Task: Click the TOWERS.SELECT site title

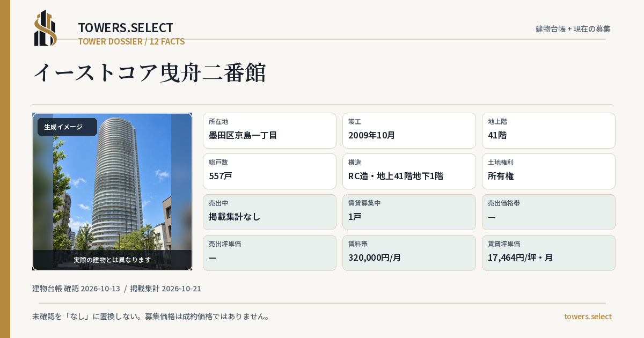Action: click(x=126, y=28)
